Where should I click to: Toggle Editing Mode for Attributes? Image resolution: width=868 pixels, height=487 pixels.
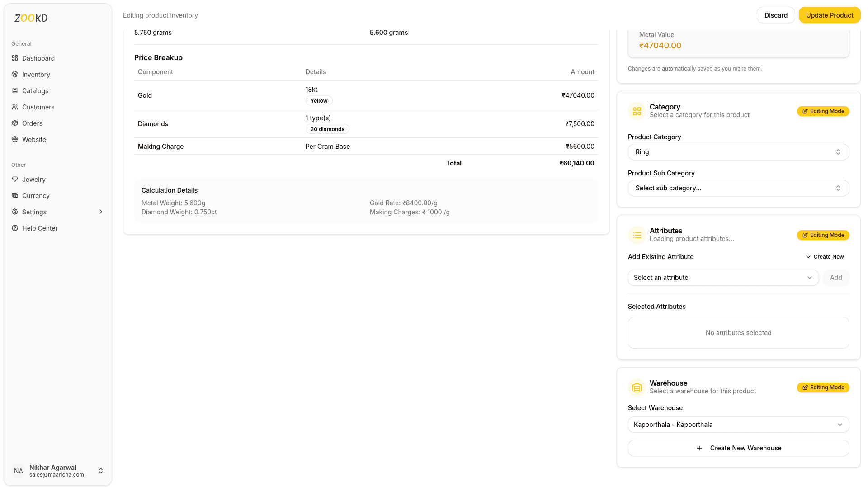[x=823, y=235]
